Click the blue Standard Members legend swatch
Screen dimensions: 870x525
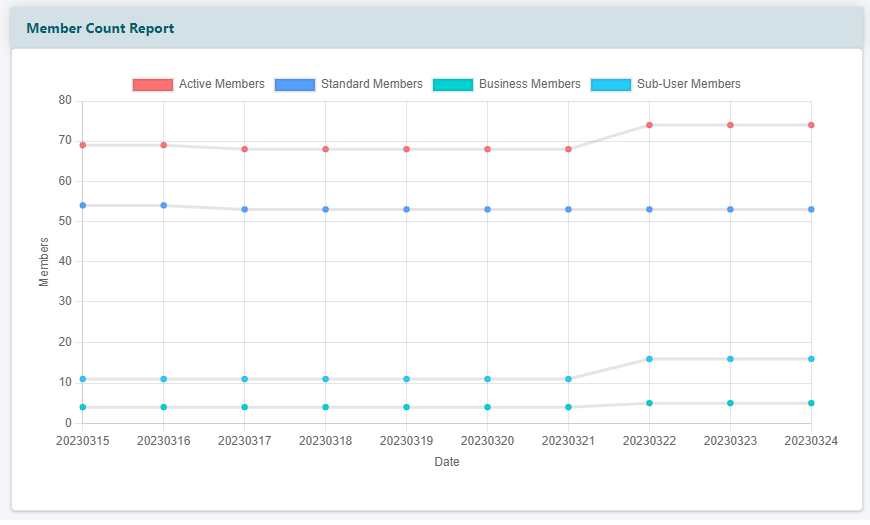coord(295,84)
